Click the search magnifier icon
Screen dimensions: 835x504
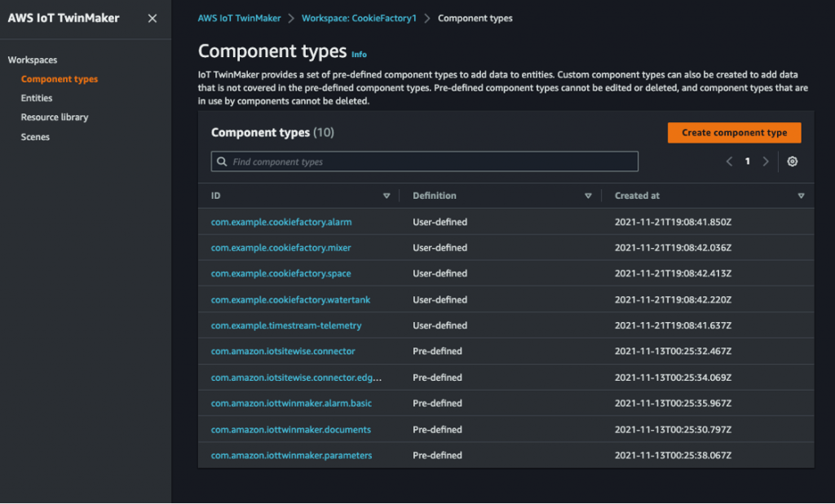tap(222, 161)
